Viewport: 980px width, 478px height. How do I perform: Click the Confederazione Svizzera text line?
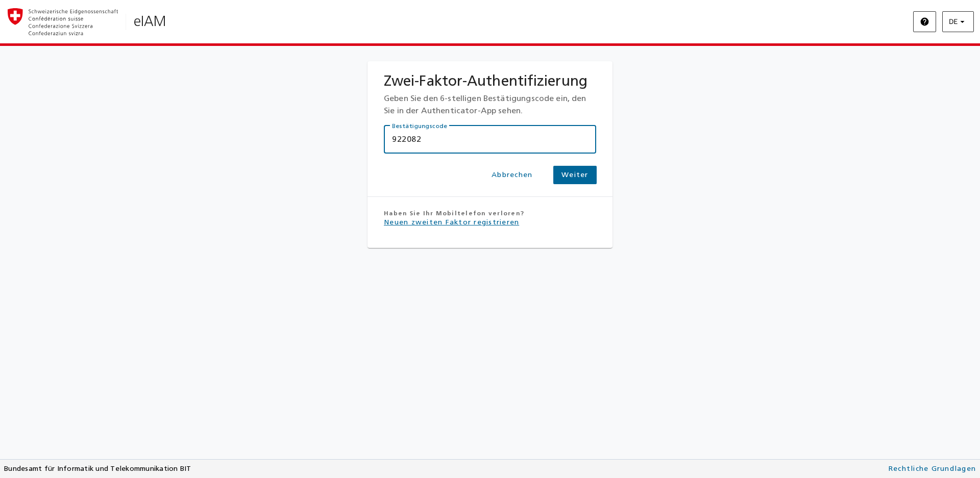tap(61, 26)
